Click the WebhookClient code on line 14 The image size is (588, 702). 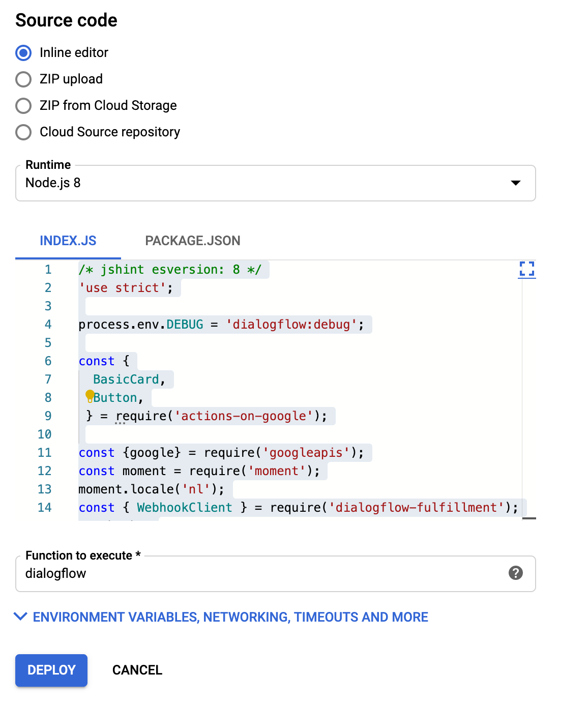[184, 508]
